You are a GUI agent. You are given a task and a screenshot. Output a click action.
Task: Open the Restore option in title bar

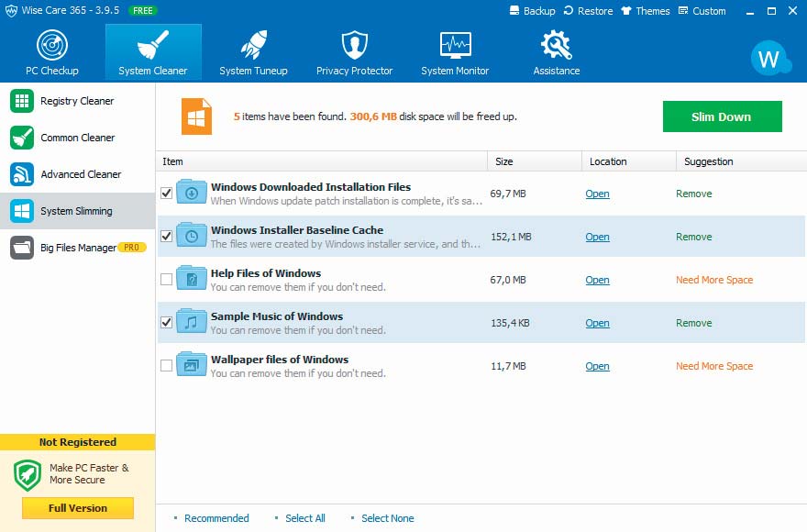[588, 11]
